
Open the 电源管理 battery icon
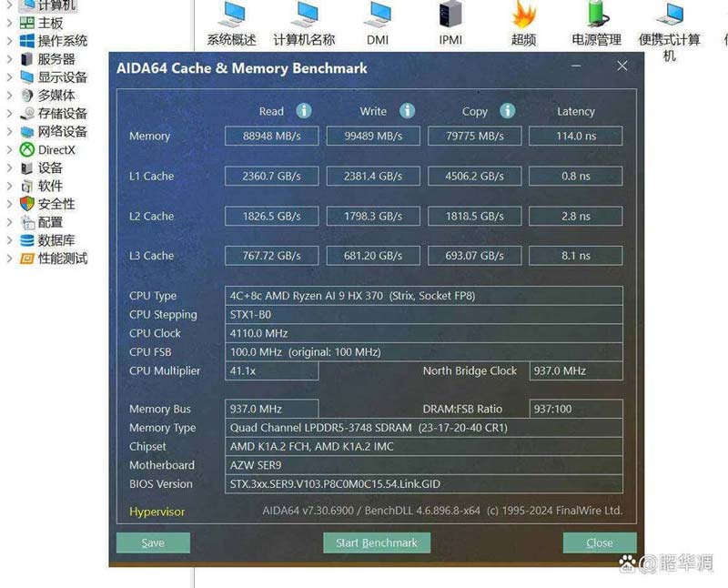(x=597, y=14)
